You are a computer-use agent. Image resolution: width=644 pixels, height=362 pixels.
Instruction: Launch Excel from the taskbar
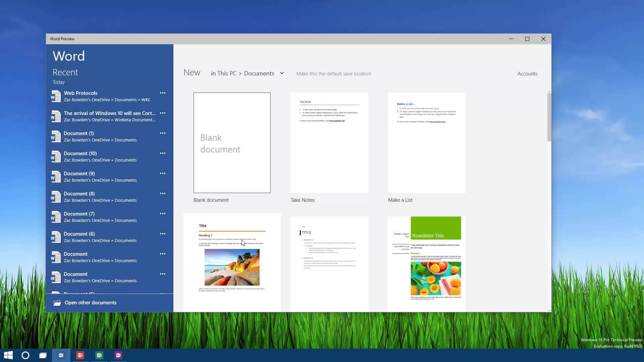pos(99,355)
